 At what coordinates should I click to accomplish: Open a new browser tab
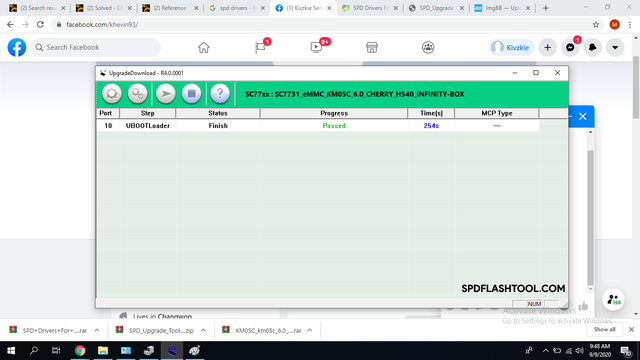[546, 8]
